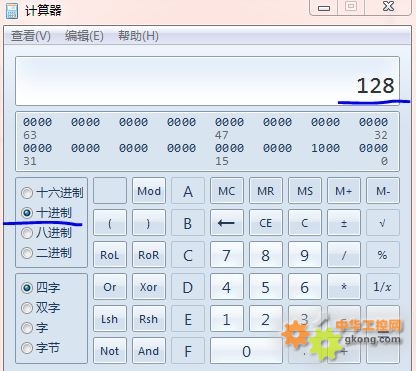
Task: Click the hex digit D key
Action: click(x=188, y=287)
